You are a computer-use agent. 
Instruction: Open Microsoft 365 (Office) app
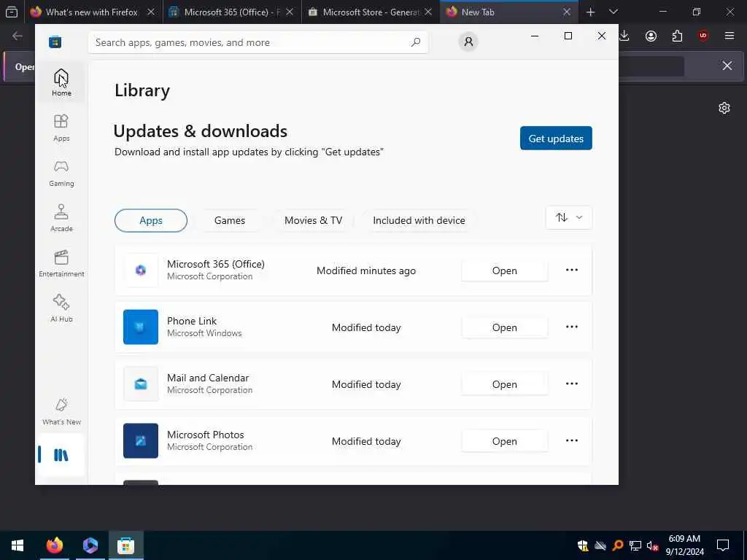505,271
